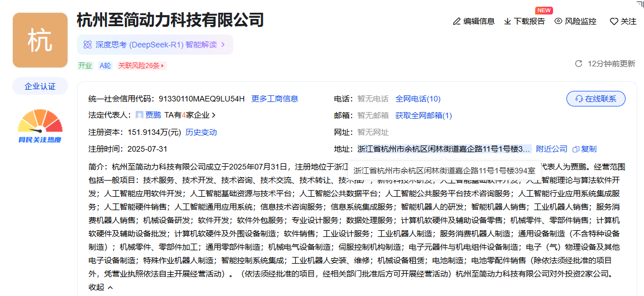Click 获取全网邮箱(1) link
The height and width of the screenshot is (296, 644).
(424, 116)
